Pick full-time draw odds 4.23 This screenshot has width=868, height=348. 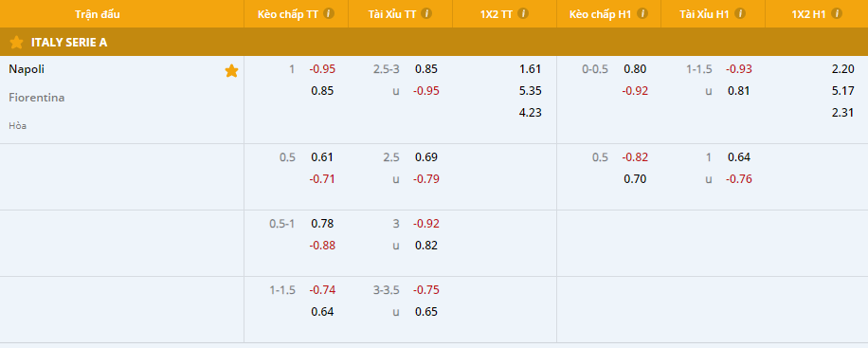pyautogui.click(x=530, y=113)
